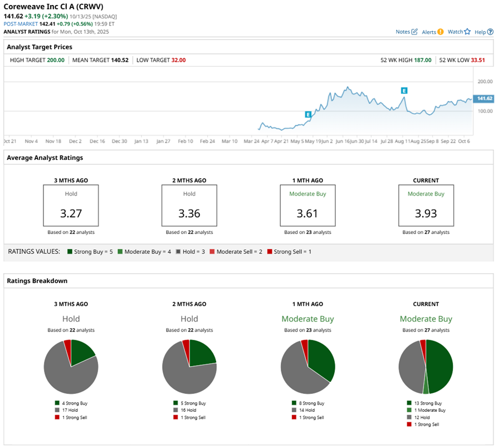Click the Help link text
Viewport: 503px width, 448px height.
click(x=480, y=32)
